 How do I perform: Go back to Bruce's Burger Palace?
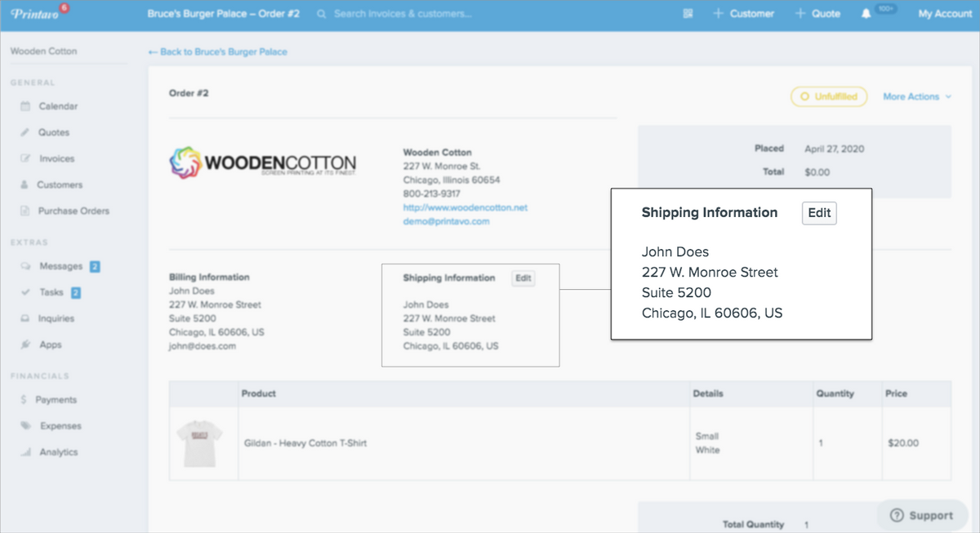click(x=217, y=51)
